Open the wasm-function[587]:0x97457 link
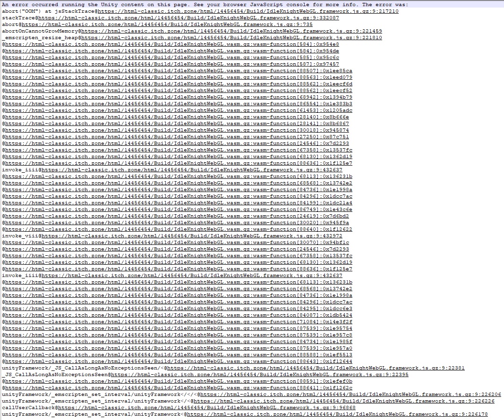The image size is (504, 420). tap(172, 64)
